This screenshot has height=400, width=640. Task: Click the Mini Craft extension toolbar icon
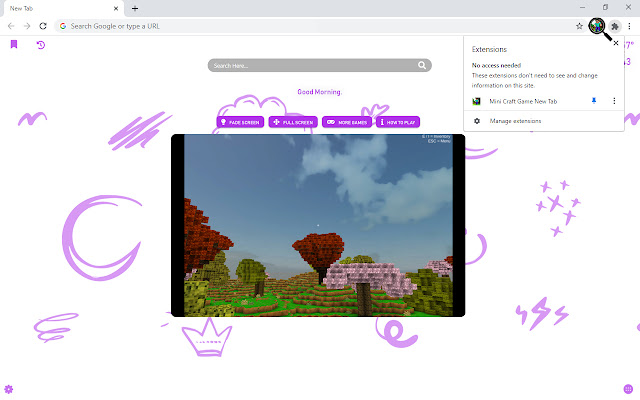(597, 27)
